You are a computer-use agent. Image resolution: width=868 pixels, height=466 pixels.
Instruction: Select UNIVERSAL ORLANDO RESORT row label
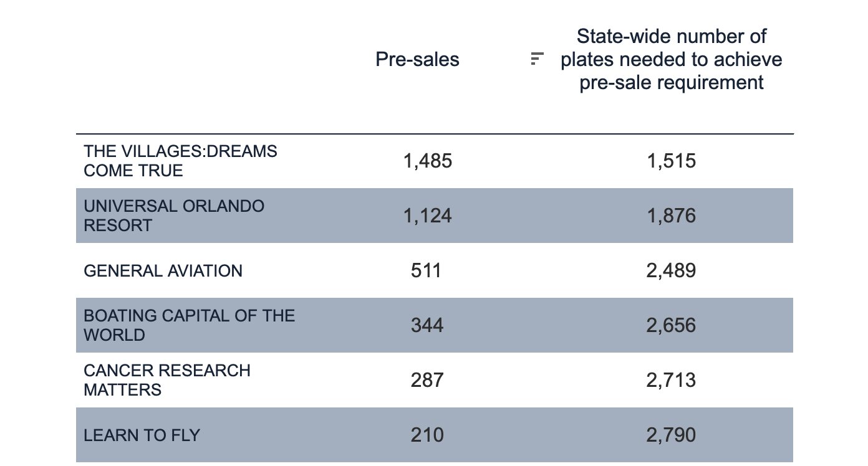click(x=174, y=216)
